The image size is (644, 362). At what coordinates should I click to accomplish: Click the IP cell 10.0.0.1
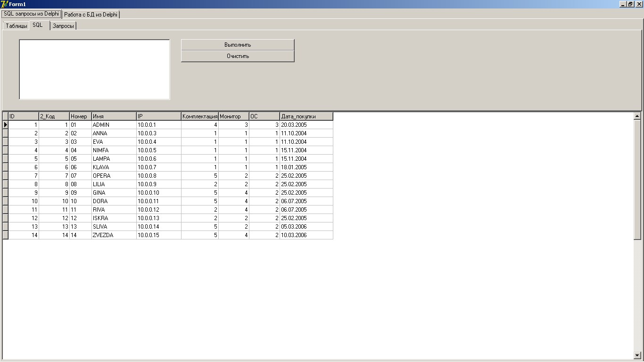pos(159,125)
